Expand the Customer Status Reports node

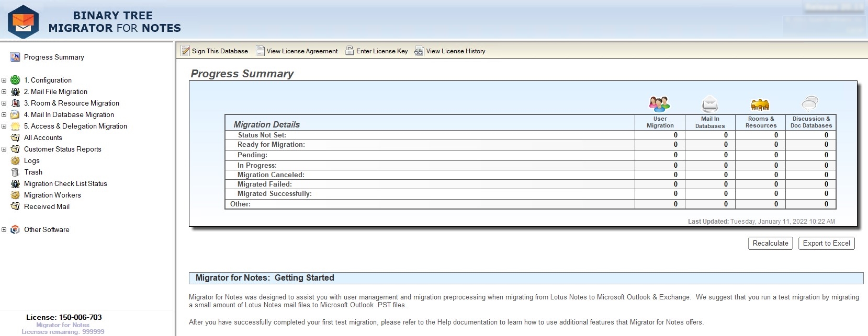tap(4, 149)
